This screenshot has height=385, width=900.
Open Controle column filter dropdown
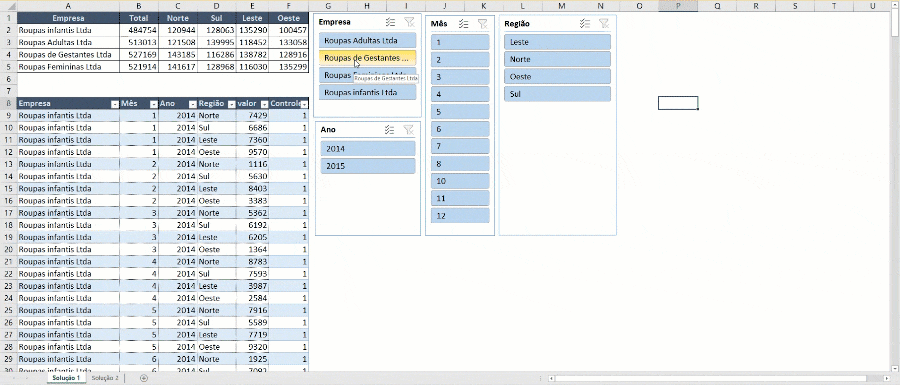304,104
